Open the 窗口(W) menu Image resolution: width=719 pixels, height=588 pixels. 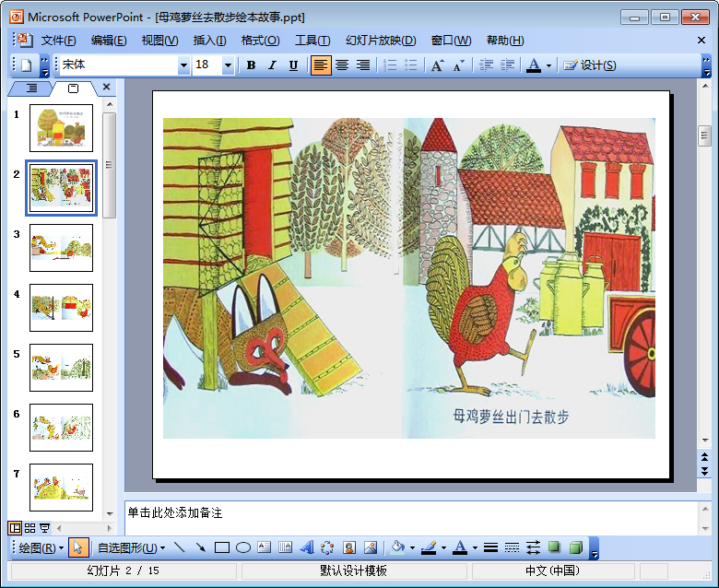(451, 41)
